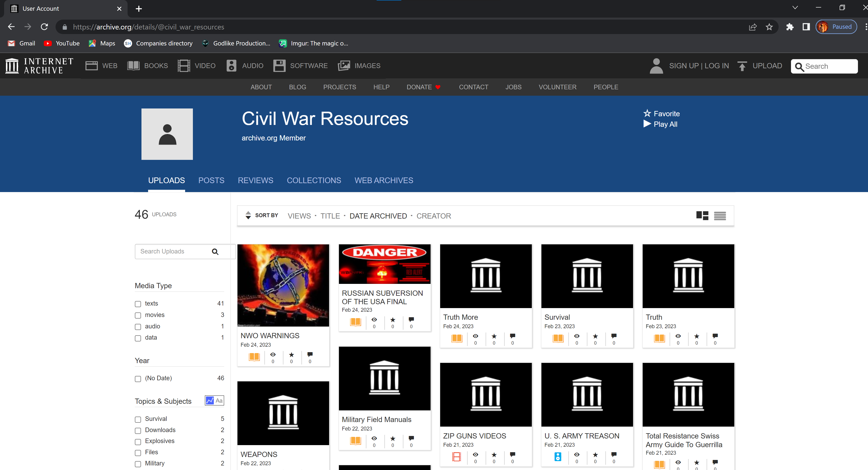Image resolution: width=868 pixels, height=470 pixels.
Task: Open the Projects menu item
Action: (340, 87)
